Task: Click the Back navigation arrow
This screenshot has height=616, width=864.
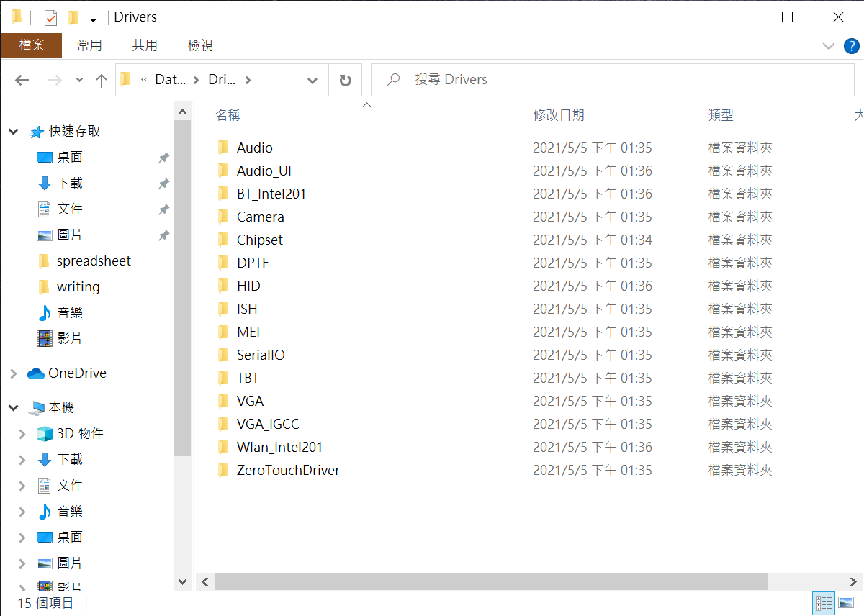Action: 22,81
